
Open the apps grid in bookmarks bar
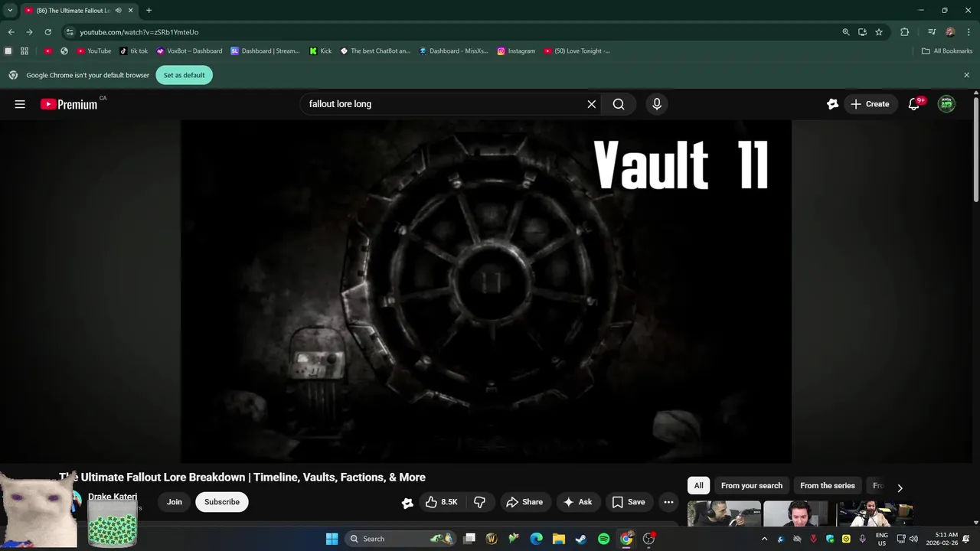24,51
